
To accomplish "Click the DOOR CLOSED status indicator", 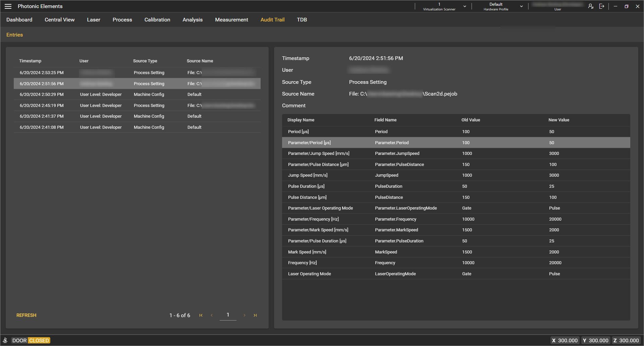I will click(31, 340).
